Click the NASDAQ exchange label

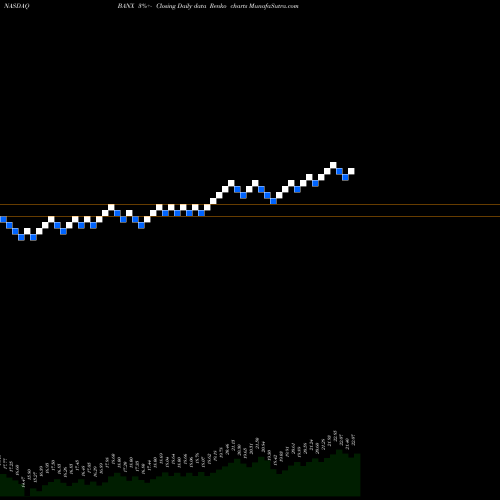pos(16,6)
